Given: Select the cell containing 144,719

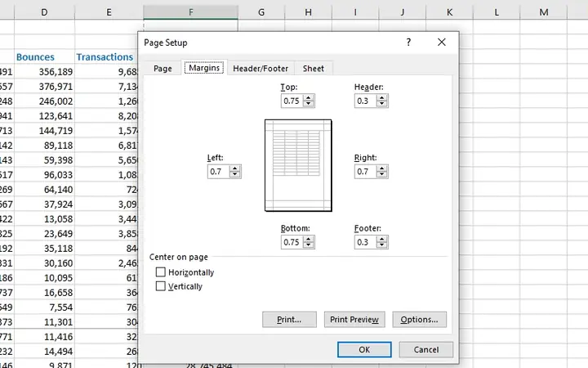Looking at the screenshot, I should tap(44, 131).
